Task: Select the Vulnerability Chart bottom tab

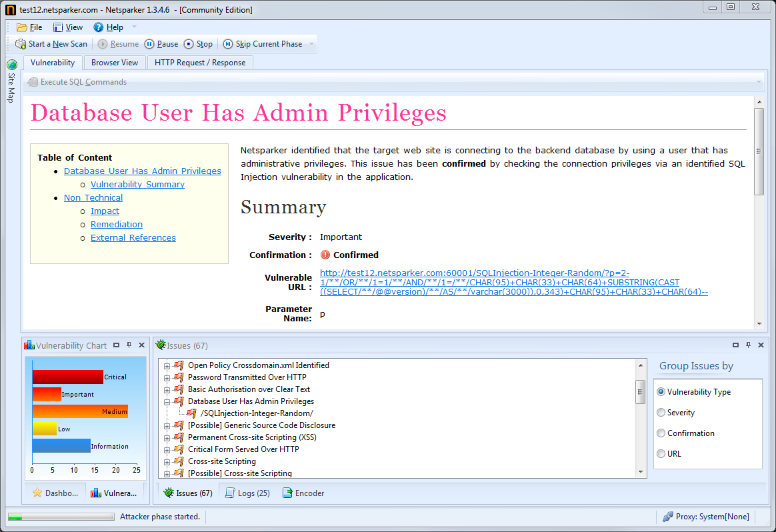Action: click(113, 493)
